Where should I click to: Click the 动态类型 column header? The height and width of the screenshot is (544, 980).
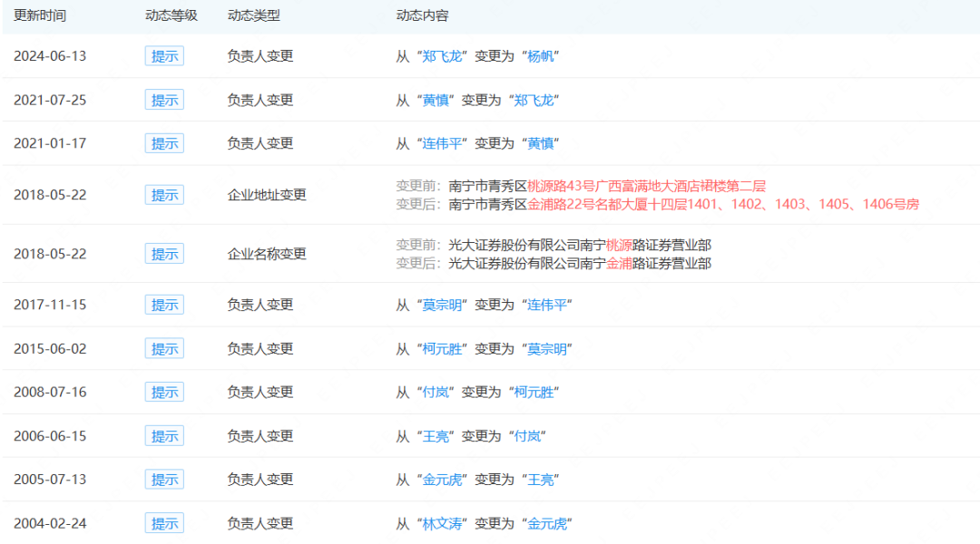[x=254, y=15]
